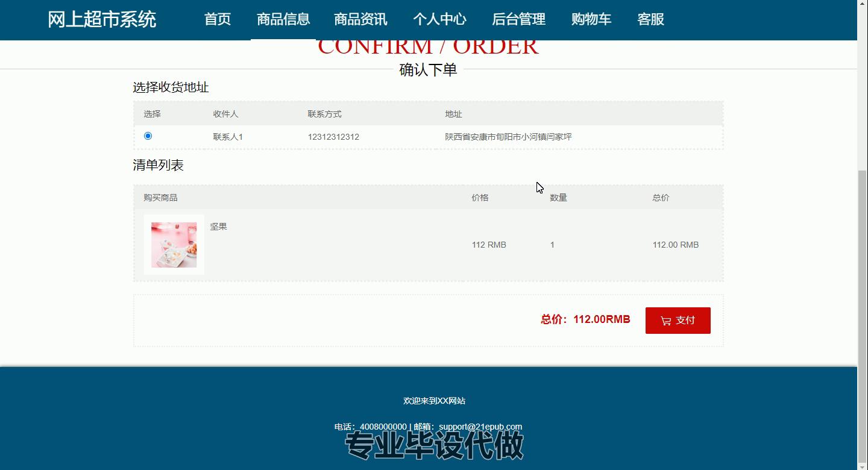The height and width of the screenshot is (470, 868).
Task: Contact support via the 客服 menu item
Action: (x=650, y=19)
